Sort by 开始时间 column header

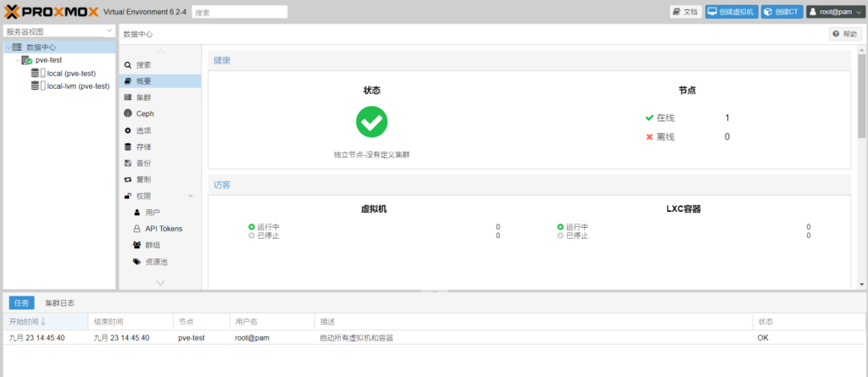click(x=27, y=322)
